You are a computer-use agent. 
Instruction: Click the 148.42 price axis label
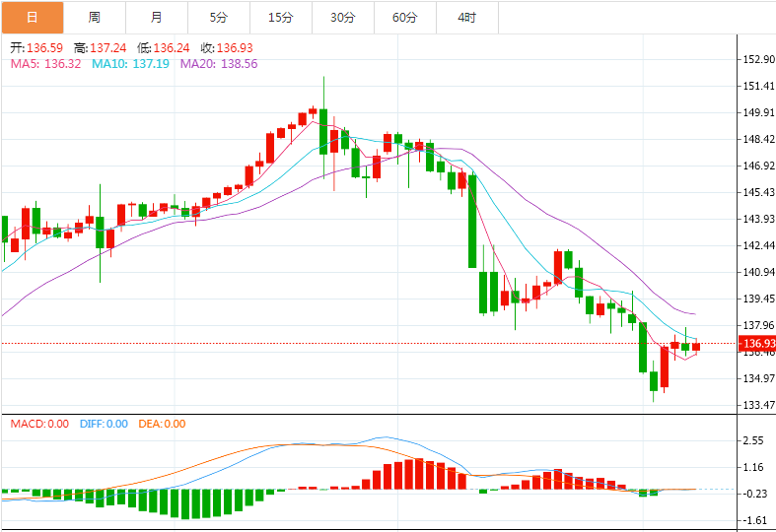click(x=758, y=140)
